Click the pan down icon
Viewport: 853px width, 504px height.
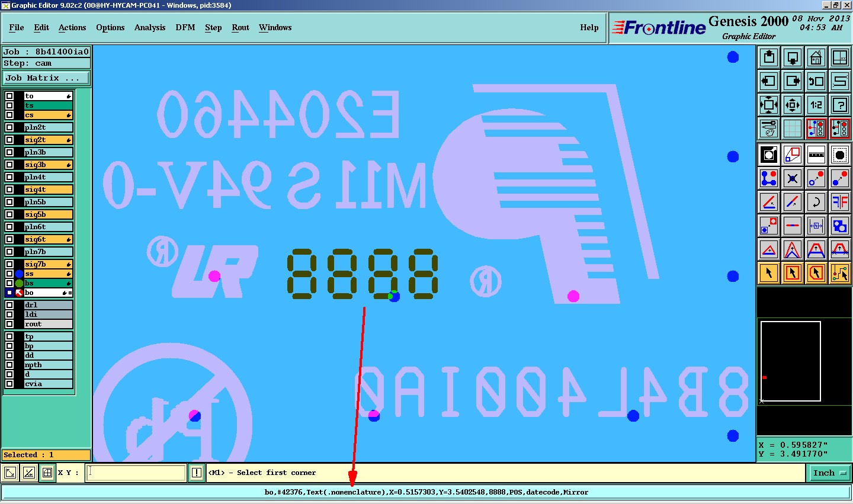[793, 57]
